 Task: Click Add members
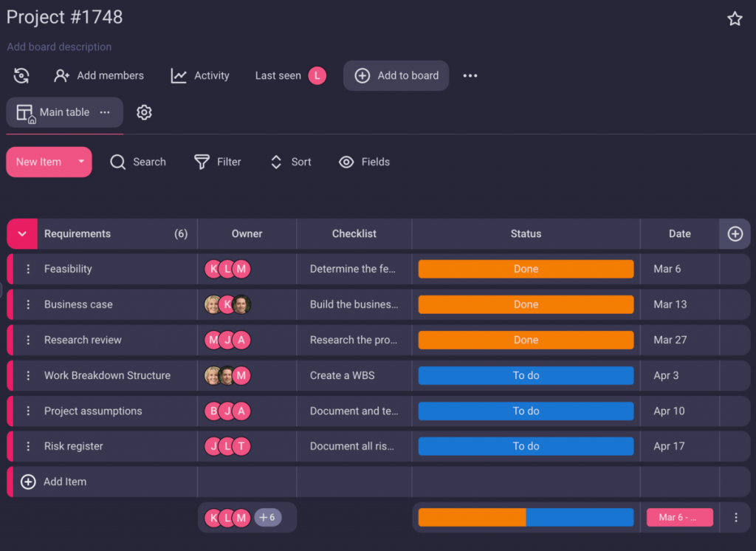pos(99,75)
